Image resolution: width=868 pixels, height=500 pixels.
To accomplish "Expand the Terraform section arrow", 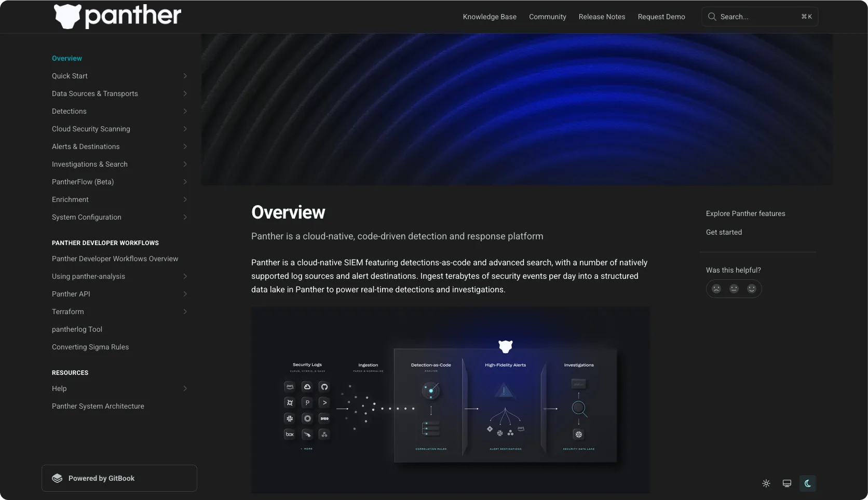I will coord(185,312).
